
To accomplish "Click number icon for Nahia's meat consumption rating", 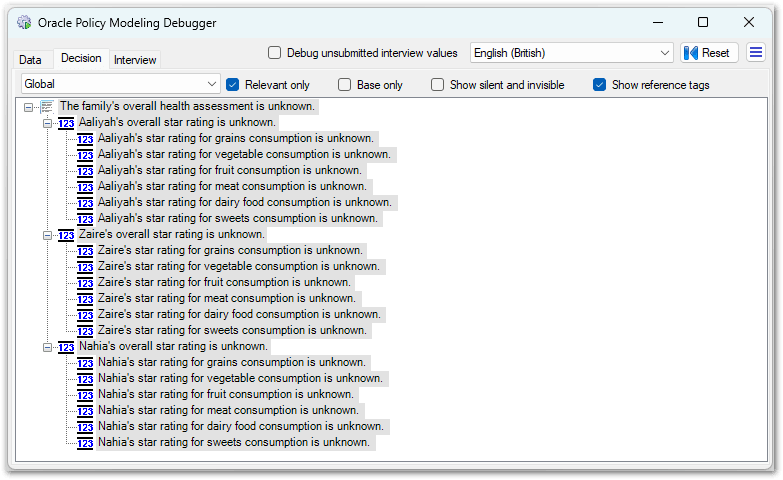I will (x=85, y=411).
